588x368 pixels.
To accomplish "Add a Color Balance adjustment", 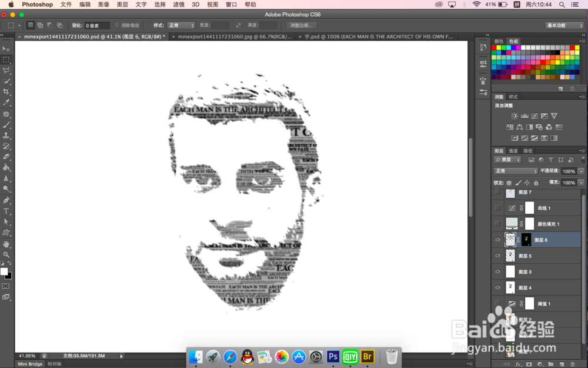I will 520,127.
